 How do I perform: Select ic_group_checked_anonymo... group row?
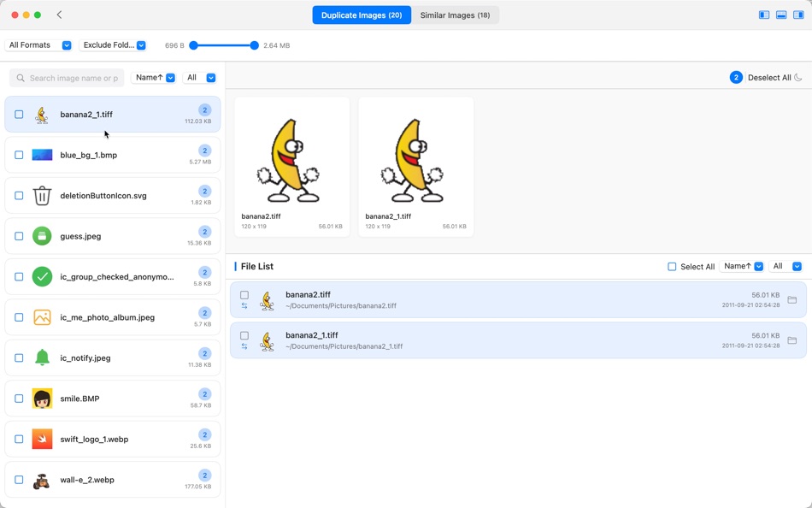click(112, 276)
